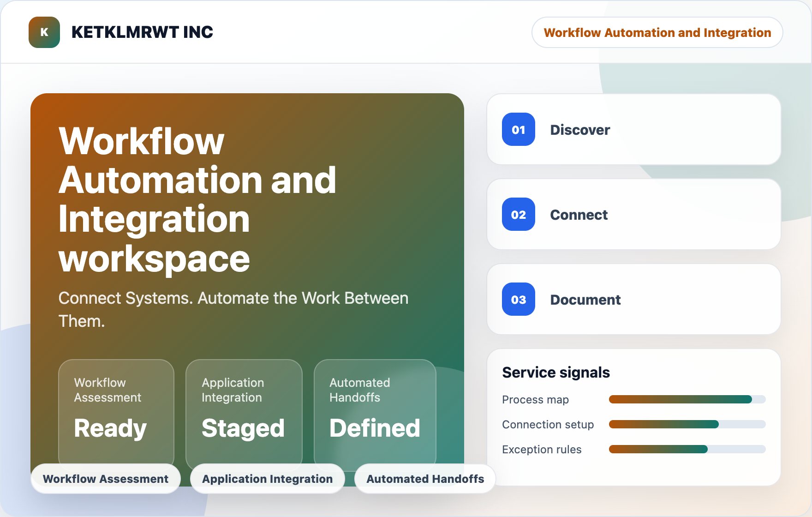812x517 pixels.
Task: Open the Connect step card
Action: click(634, 214)
